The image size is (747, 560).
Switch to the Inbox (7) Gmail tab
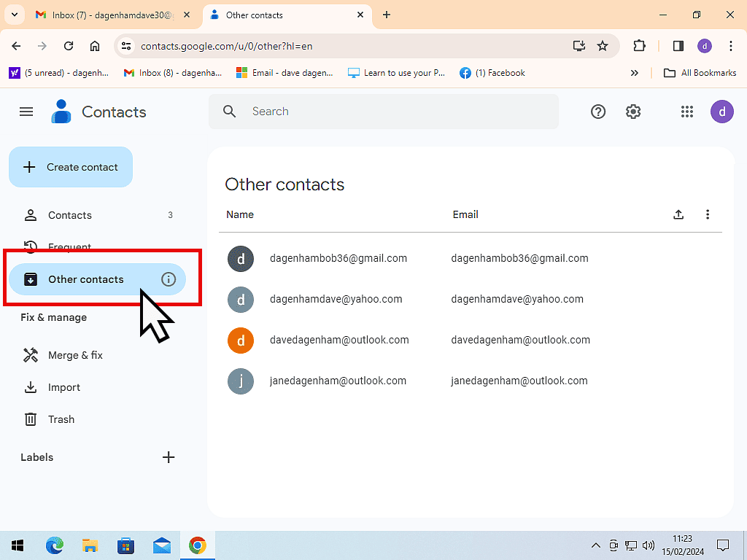pyautogui.click(x=113, y=15)
